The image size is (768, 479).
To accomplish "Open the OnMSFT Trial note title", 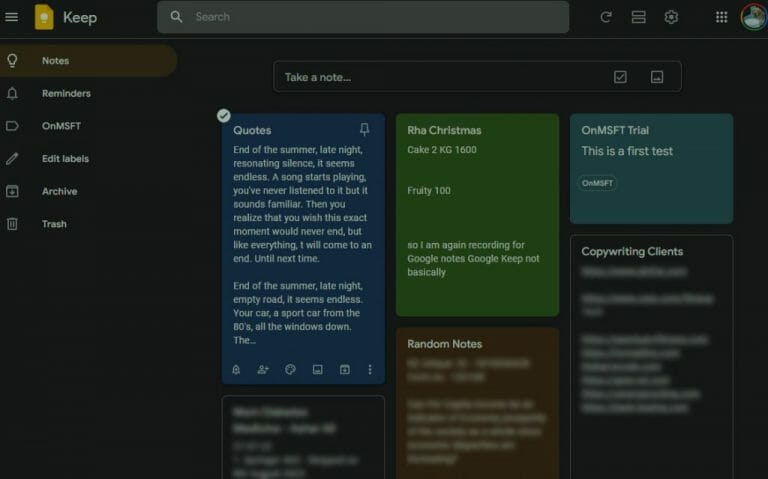I will coord(615,130).
